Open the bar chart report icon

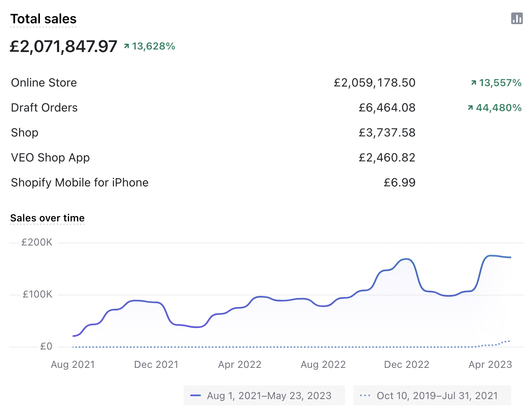tap(517, 18)
